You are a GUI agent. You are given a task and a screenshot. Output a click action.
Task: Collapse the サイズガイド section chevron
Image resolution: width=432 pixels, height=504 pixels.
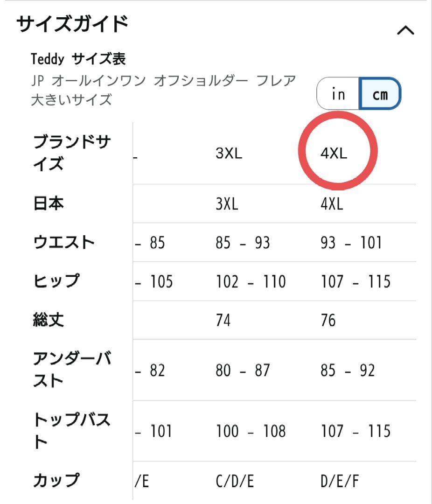406,30
